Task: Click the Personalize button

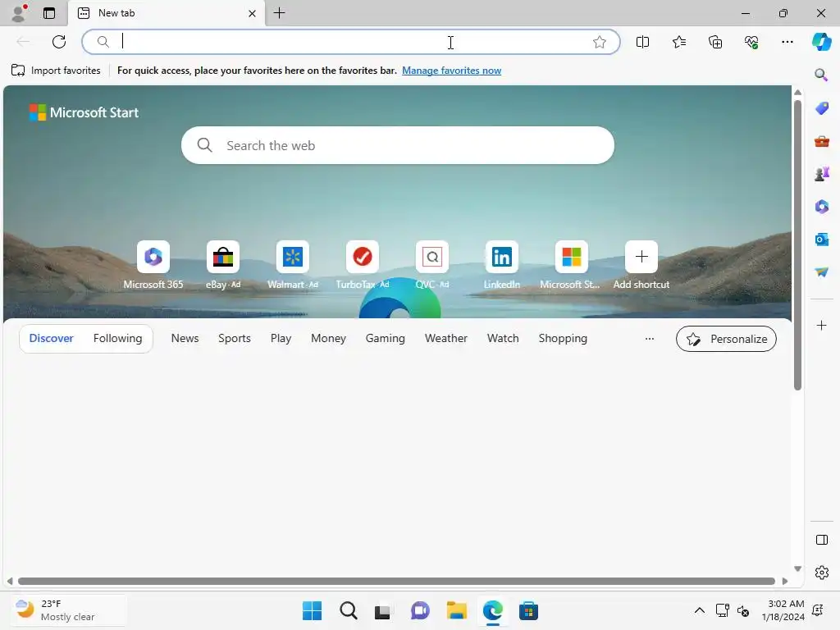Action: click(x=726, y=339)
